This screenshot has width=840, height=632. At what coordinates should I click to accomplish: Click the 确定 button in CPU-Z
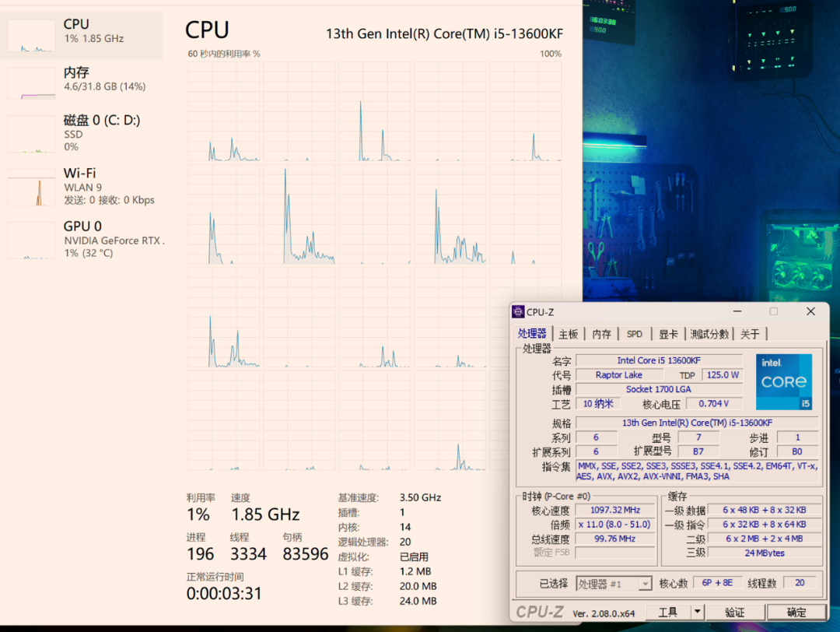click(x=796, y=613)
